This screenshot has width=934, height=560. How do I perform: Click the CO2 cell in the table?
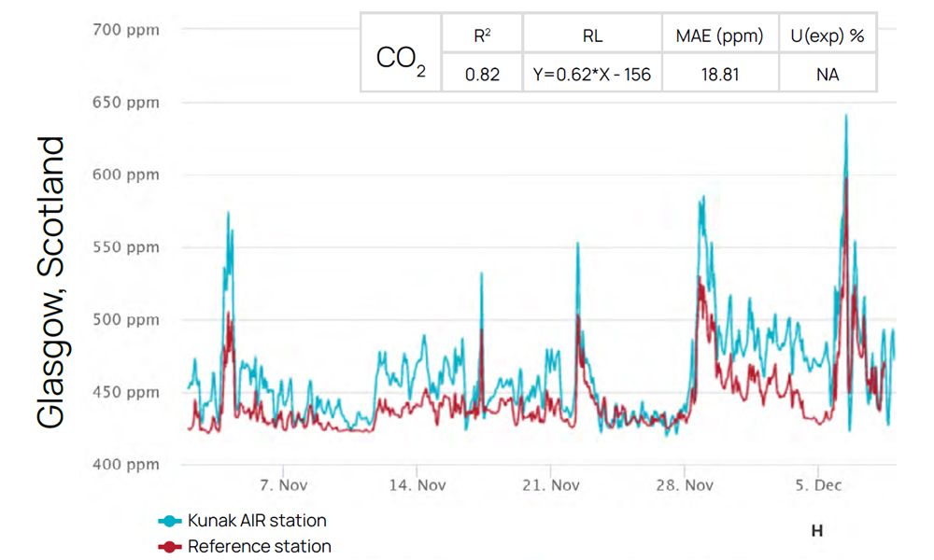click(x=401, y=59)
